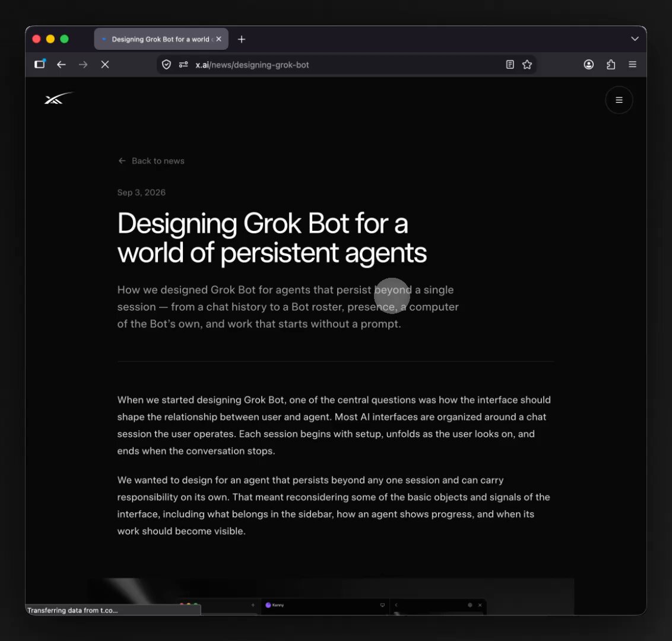Expand the list all tabs chevron
The image size is (672, 641).
click(635, 39)
